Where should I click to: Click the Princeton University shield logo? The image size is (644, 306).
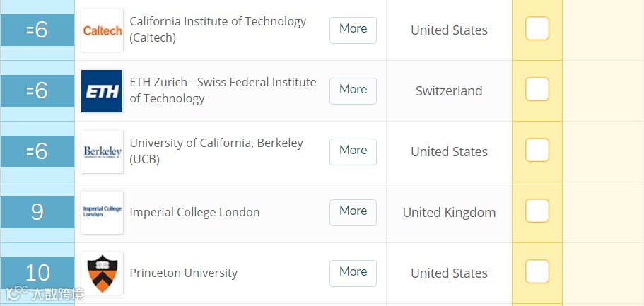[102, 273]
